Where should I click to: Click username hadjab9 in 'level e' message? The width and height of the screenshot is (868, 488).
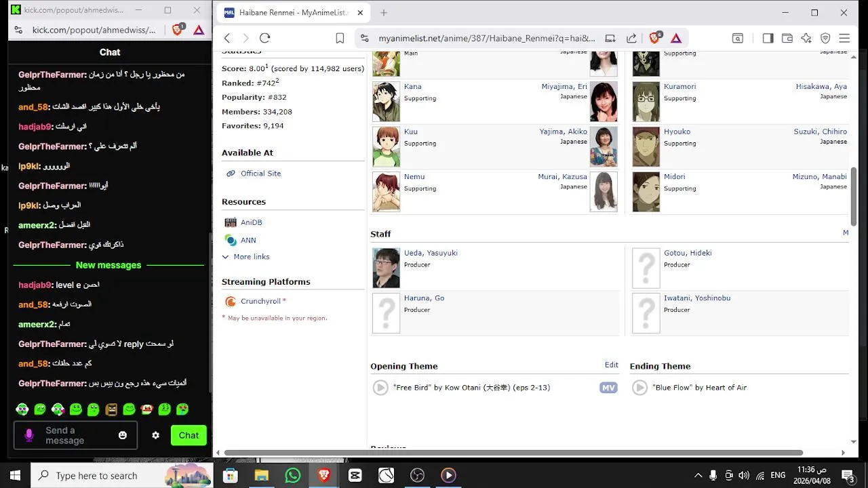tap(35, 285)
